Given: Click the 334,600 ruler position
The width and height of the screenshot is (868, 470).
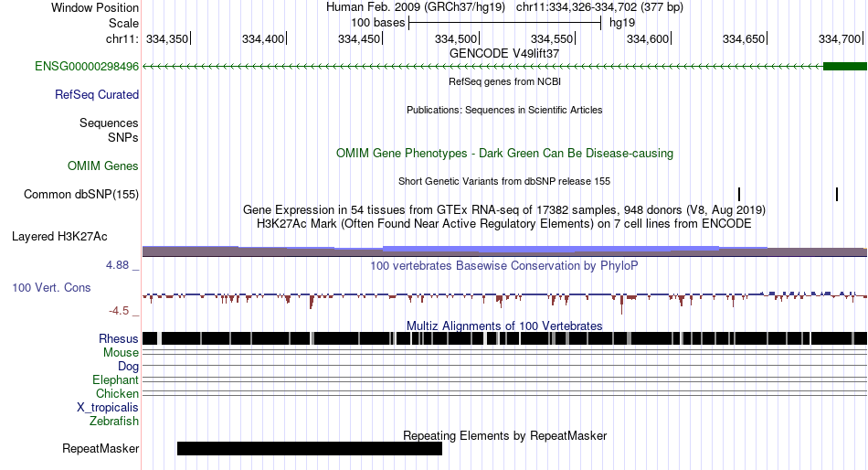Looking at the screenshot, I should 648,38.
